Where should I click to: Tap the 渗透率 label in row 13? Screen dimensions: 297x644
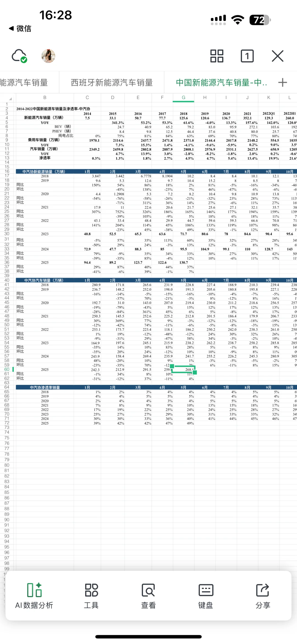pyautogui.click(x=45, y=158)
